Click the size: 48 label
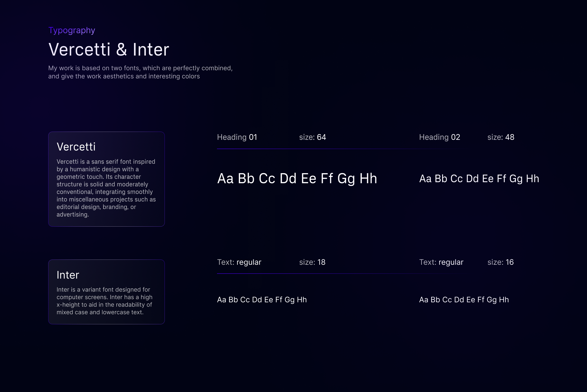Viewport: 587px width, 392px height. pyautogui.click(x=501, y=137)
